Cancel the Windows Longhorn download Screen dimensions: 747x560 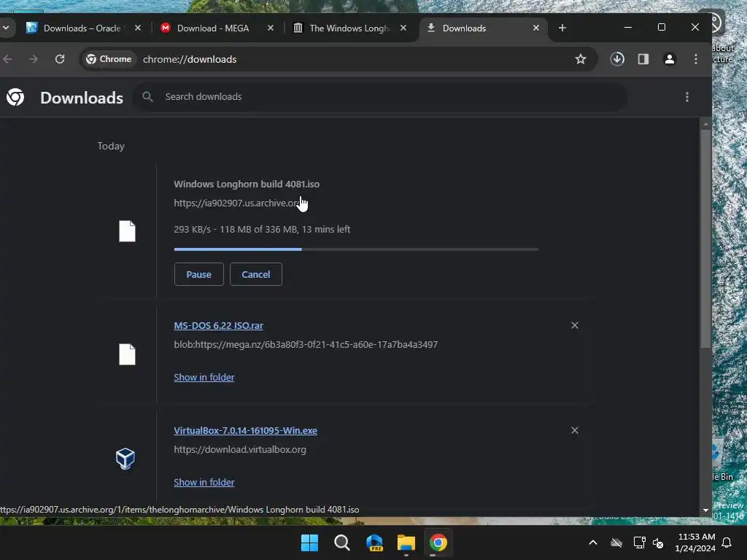(256, 274)
